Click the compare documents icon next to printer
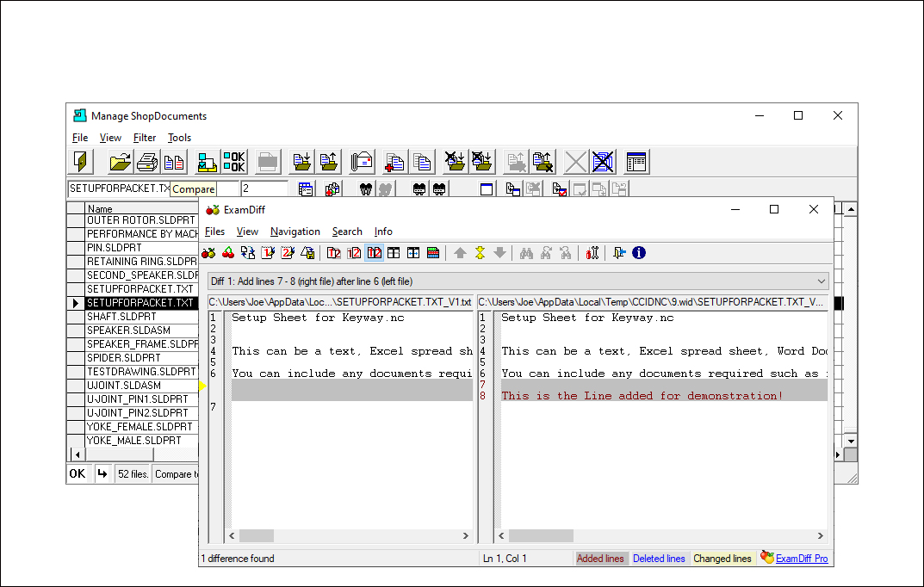Image resolution: width=924 pixels, height=587 pixels. tap(175, 161)
